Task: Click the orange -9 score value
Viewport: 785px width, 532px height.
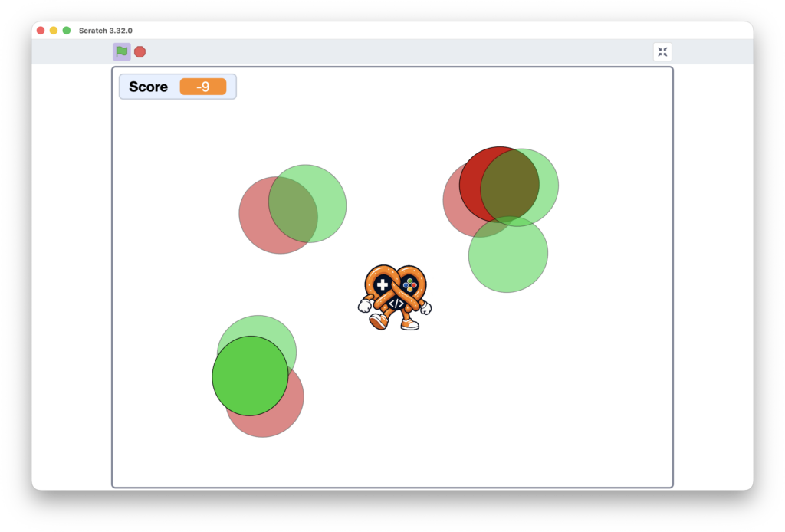Action: click(x=202, y=87)
